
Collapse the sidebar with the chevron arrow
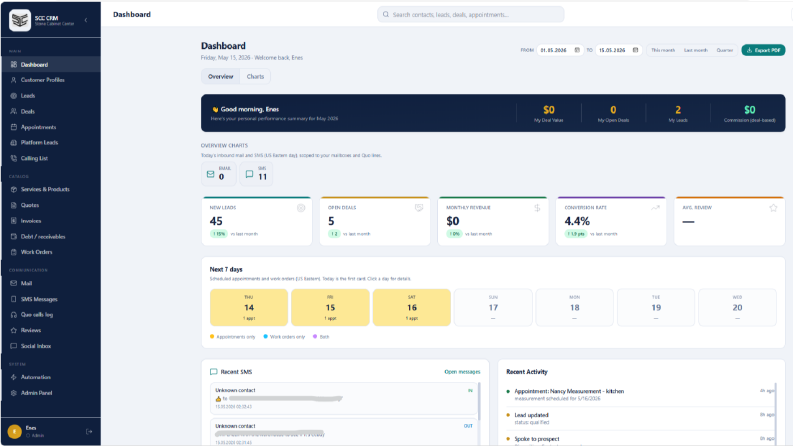[x=86, y=20]
